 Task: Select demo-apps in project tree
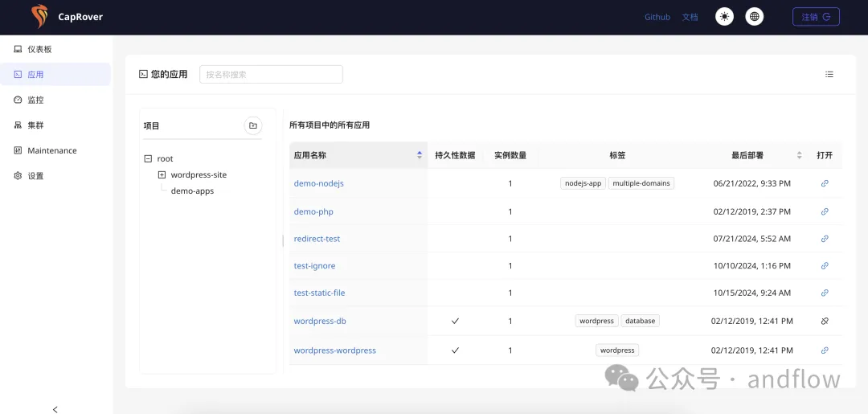(192, 191)
